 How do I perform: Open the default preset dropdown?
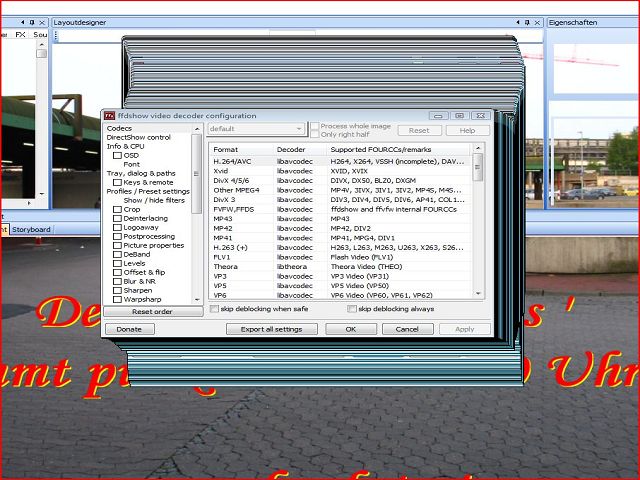coord(257,129)
